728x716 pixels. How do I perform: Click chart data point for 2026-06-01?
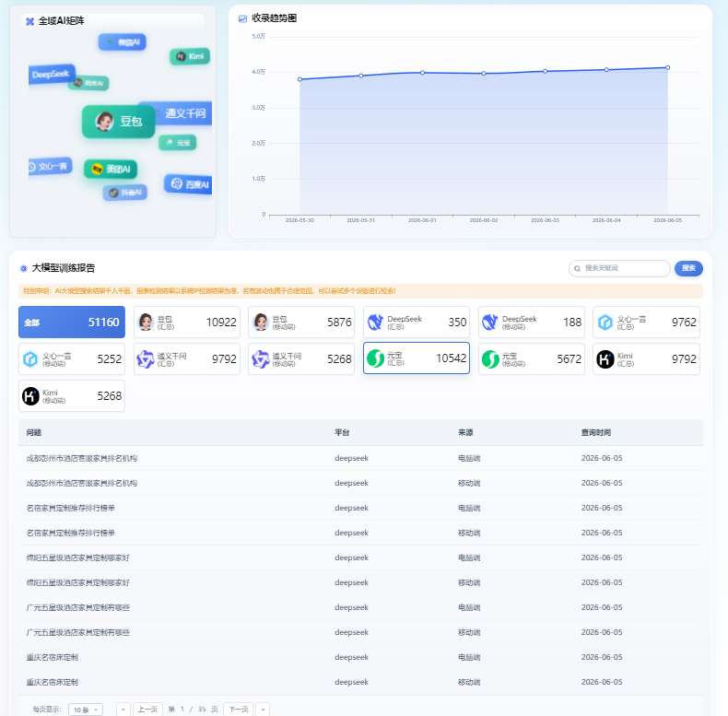click(x=422, y=73)
